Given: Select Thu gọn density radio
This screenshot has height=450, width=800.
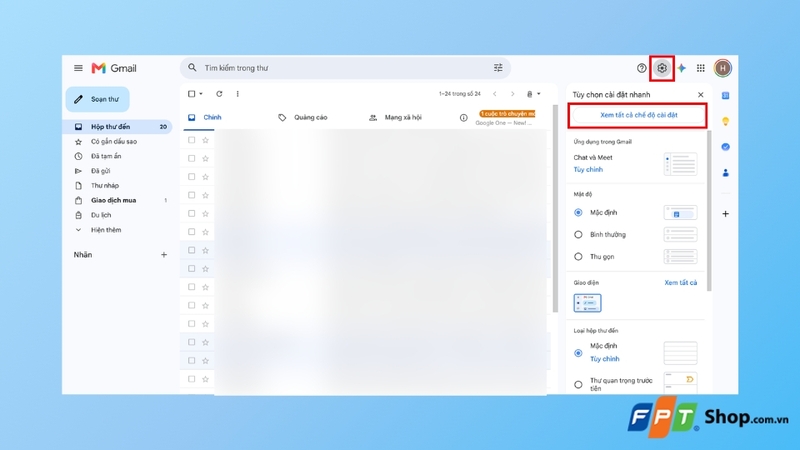Looking at the screenshot, I should click(x=578, y=257).
